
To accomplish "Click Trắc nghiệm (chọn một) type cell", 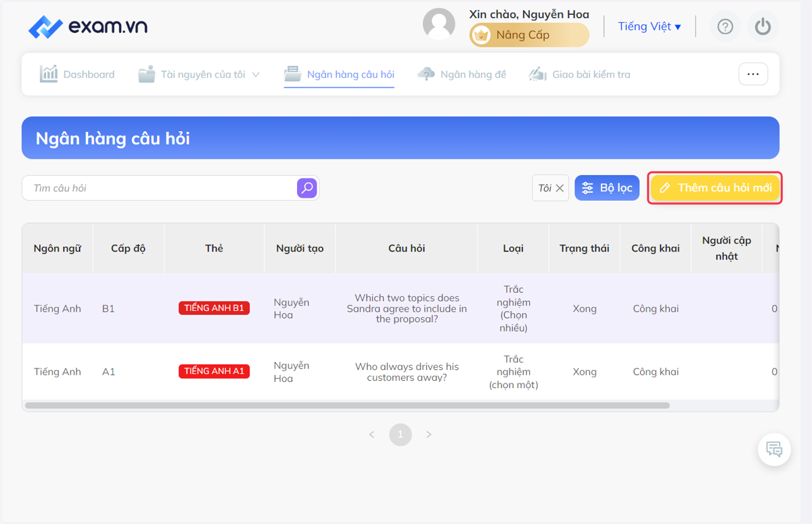I will click(514, 371).
